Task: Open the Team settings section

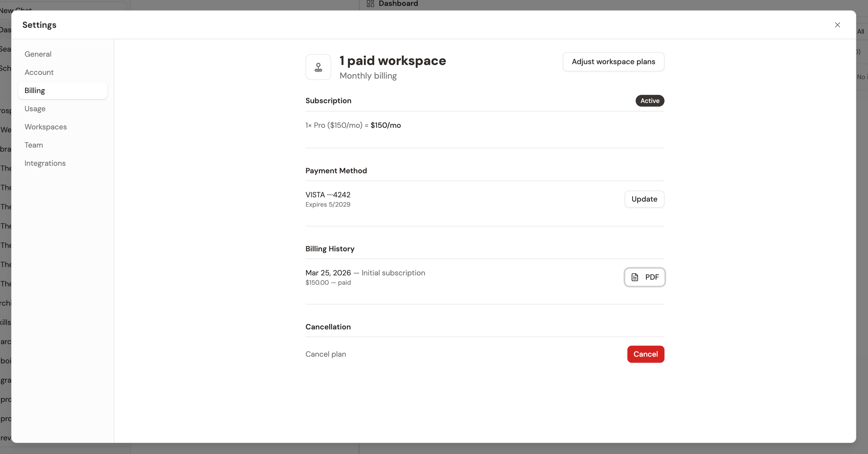Action: [34, 145]
